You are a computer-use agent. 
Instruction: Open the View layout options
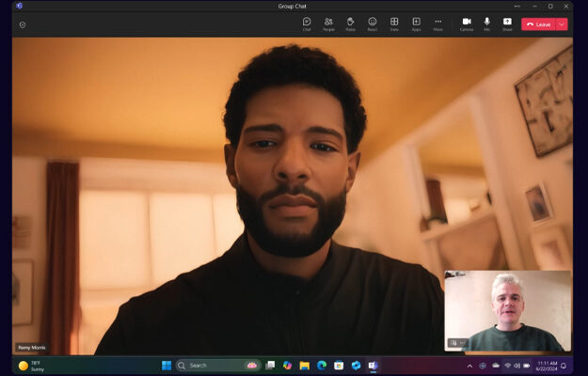pyautogui.click(x=394, y=24)
